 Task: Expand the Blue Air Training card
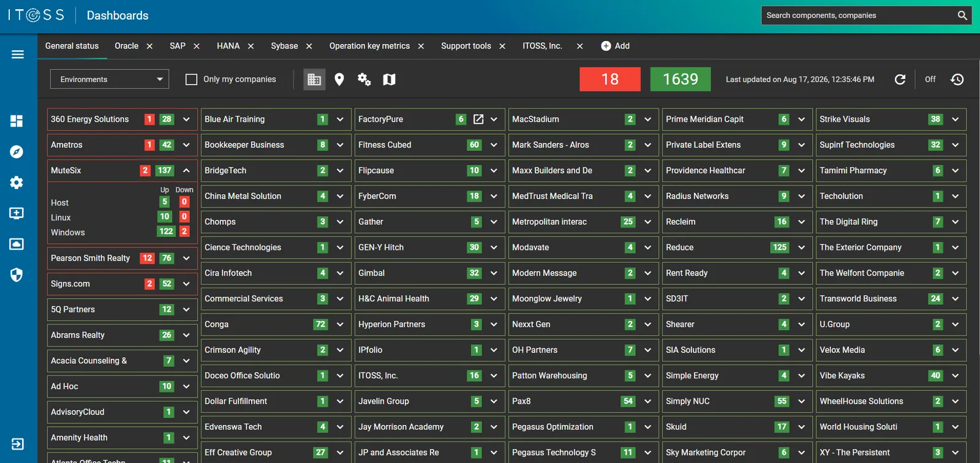tap(340, 119)
